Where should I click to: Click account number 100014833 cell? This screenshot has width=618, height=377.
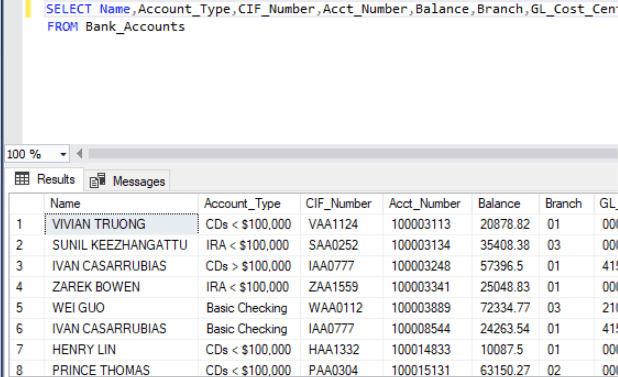(427, 349)
